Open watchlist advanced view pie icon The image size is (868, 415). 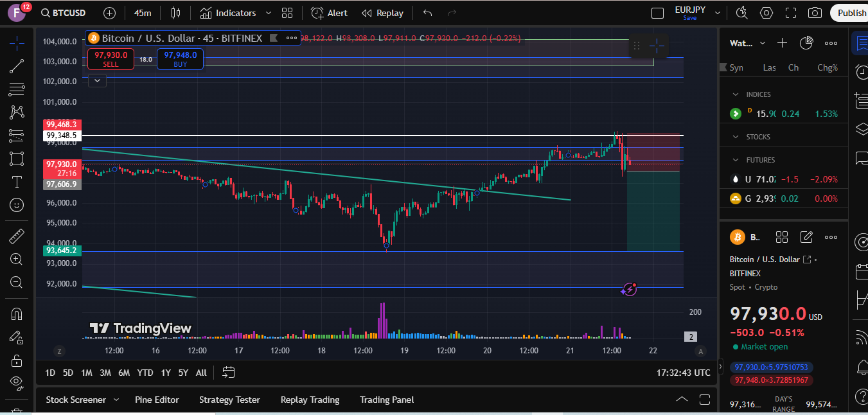[x=806, y=43]
